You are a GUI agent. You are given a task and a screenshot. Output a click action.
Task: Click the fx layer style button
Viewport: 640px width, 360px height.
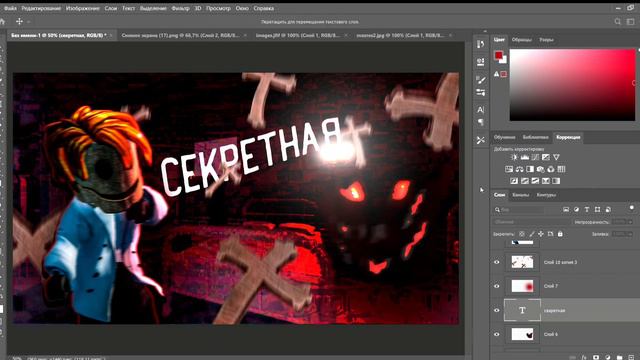(x=584, y=357)
